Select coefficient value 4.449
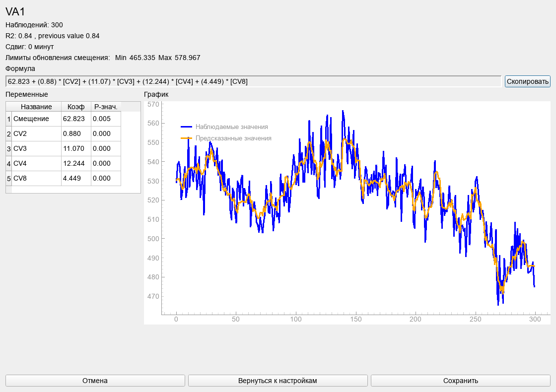Viewport: 556px width, 392px height. (76, 178)
